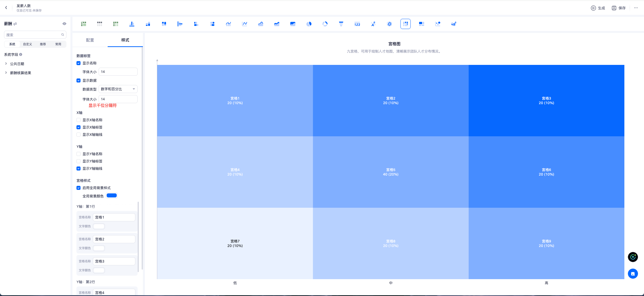Uncheck the 显示Y轴轴线 checkbox
Viewport: 644px width, 296px height.
tap(78, 168)
